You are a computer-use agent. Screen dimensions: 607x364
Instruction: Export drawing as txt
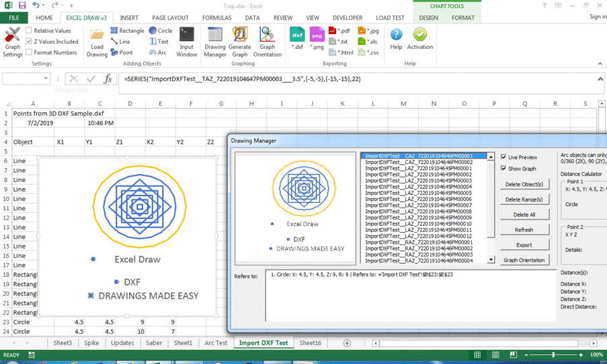coord(338,42)
